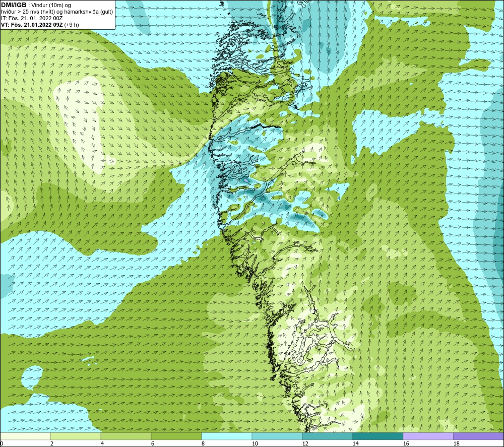Click the legend scale label '6'
The image size is (504, 447).
pyautogui.click(x=153, y=443)
